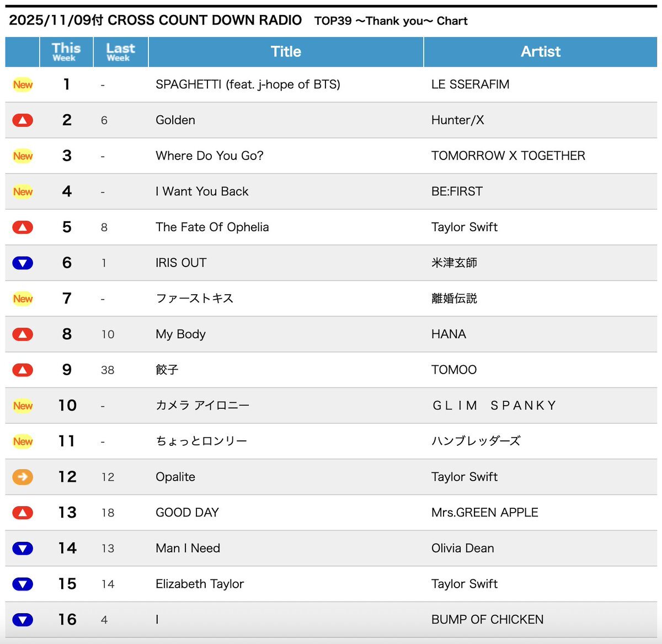Click the orange unchanged arrow for Opalite
Screen dimensions: 662x644
tap(23, 477)
